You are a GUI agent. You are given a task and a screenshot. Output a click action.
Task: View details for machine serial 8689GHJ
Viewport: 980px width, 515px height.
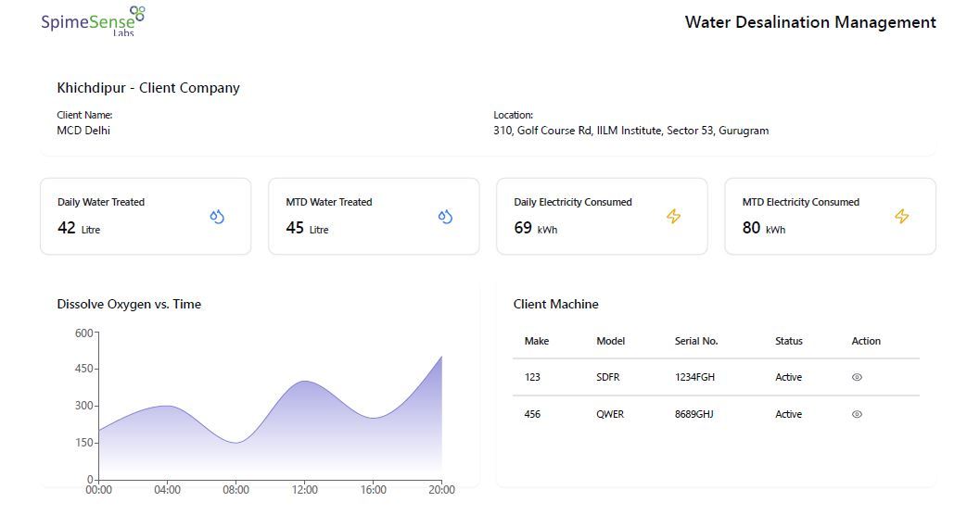click(x=857, y=415)
